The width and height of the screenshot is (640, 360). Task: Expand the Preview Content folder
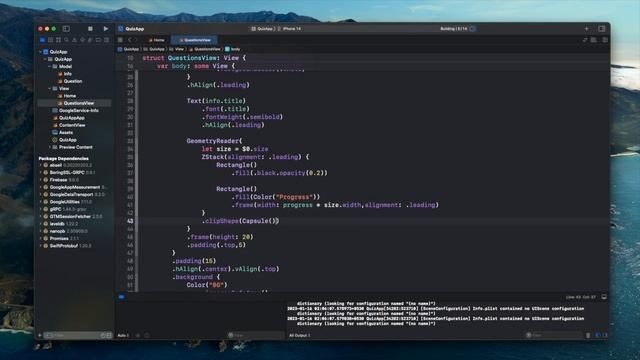tap(50, 147)
